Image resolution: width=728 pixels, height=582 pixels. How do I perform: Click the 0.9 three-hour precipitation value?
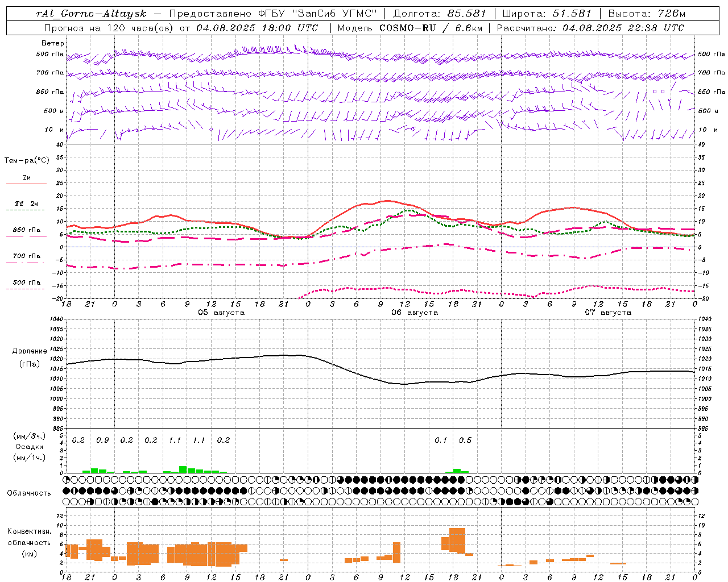(102, 440)
